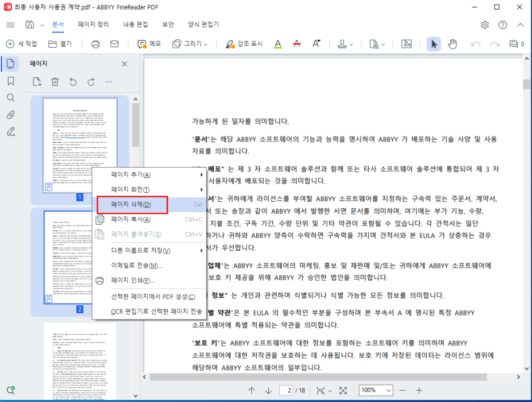The image size is (532, 402).
Task: Open the hamburger main menu
Action: 11,25
